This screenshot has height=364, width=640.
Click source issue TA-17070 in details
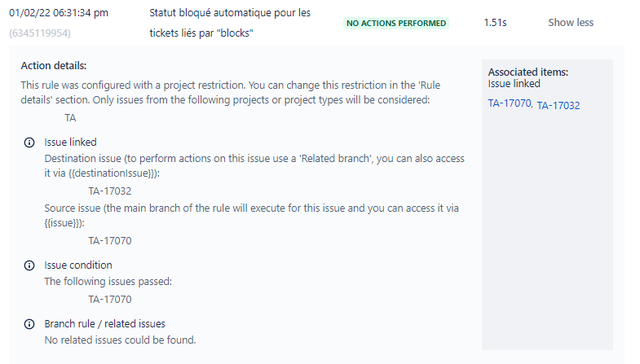click(x=110, y=241)
